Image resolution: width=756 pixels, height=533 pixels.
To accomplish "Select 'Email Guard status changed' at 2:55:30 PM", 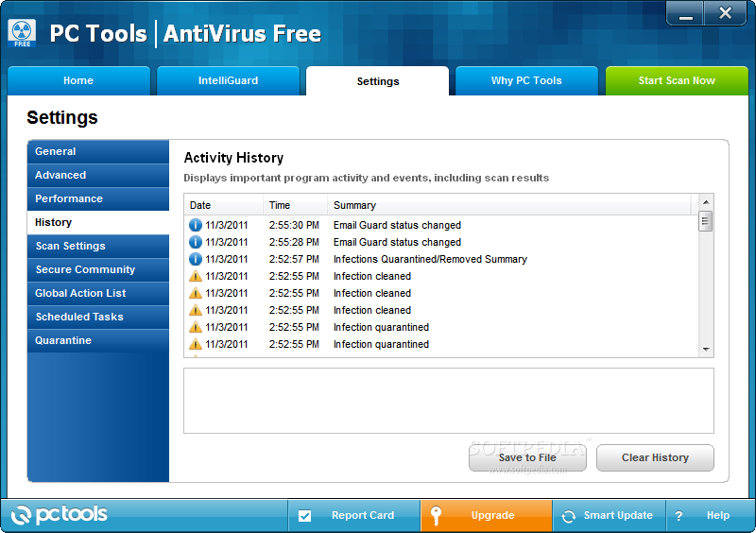I will (x=441, y=225).
